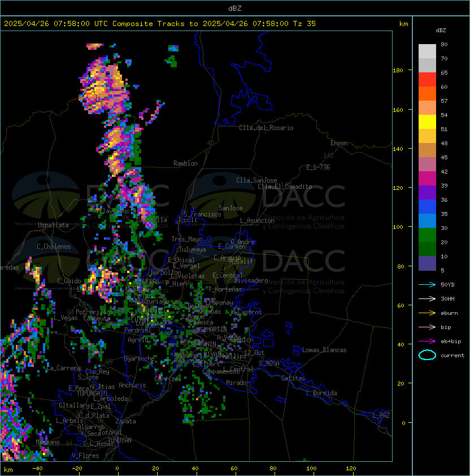Click the 'Uspallata' map label

53,225
